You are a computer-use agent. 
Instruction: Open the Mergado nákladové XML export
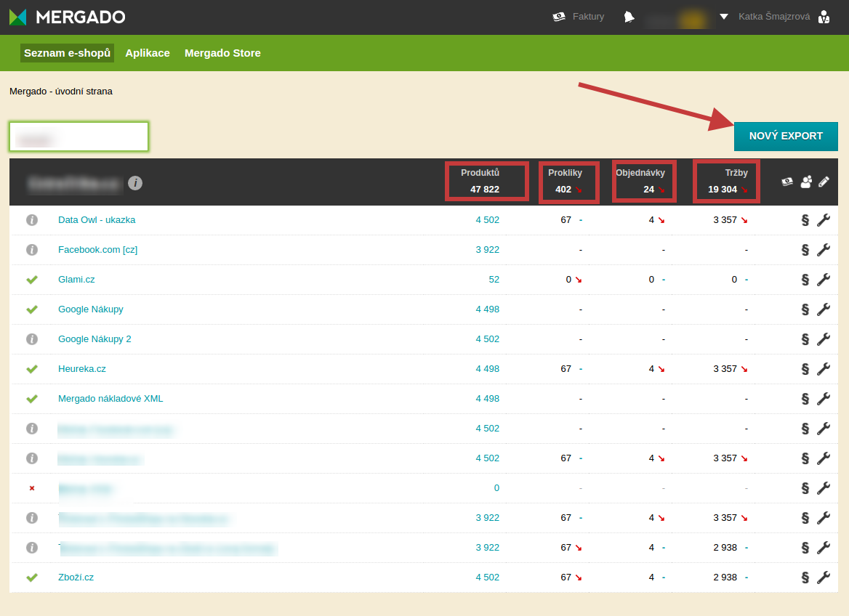click(110, 398)
